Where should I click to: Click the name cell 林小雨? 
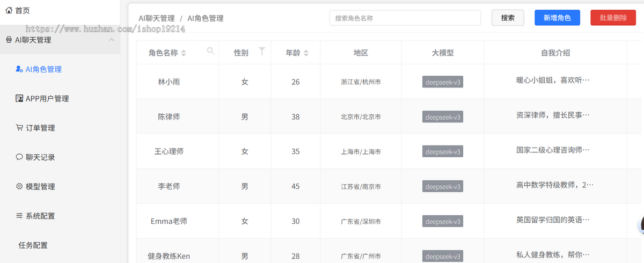pos(169,82)
